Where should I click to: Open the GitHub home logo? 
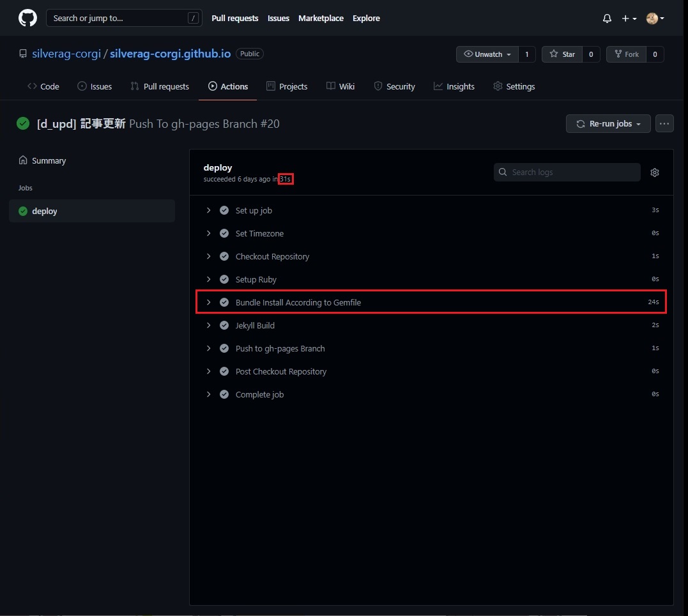coord(27,18)
